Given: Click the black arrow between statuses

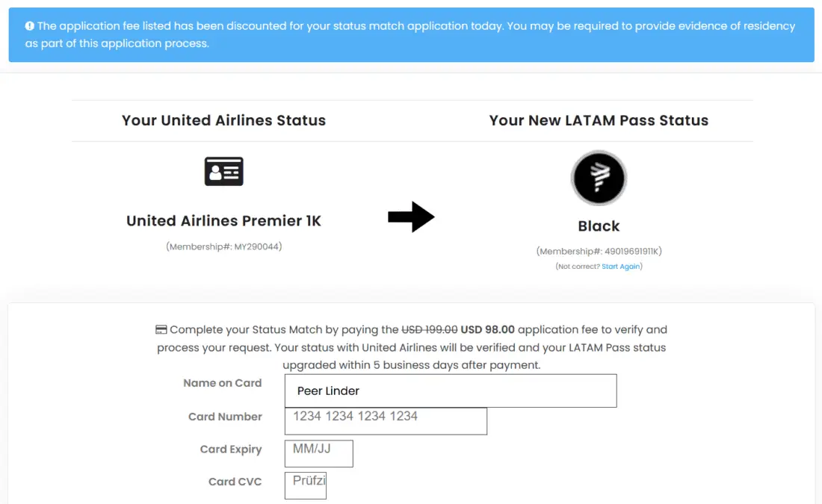Looking at the screenshot, I should pyautogui.click(x=411, y=217).
